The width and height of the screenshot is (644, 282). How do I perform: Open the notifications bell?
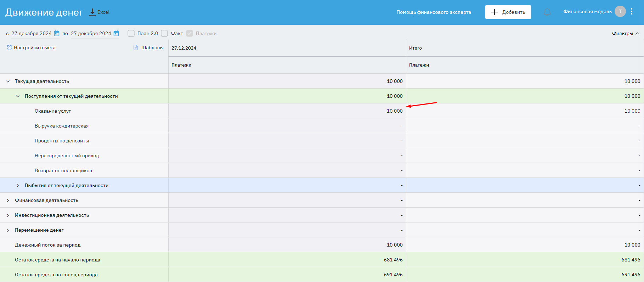tap(547, 12)
